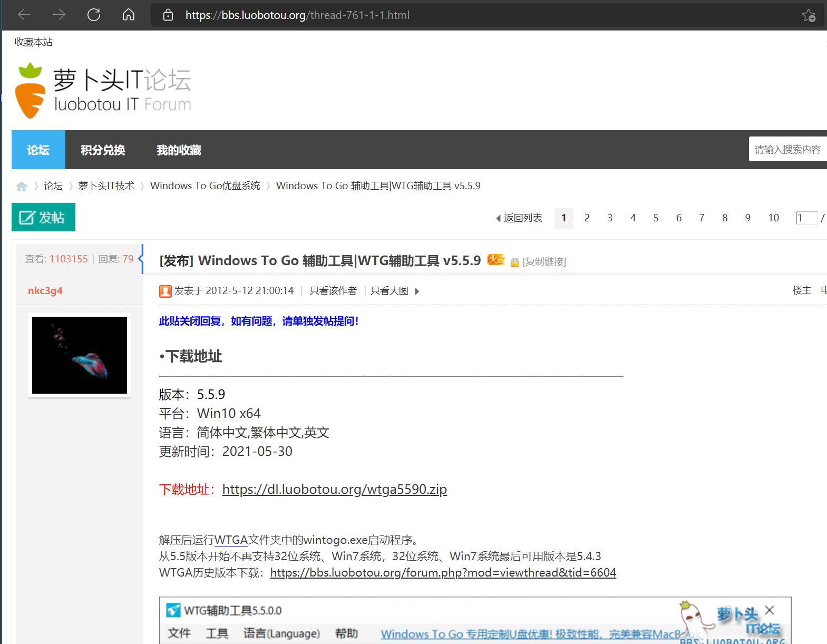Click 收藏本站 link

(x=33, y=42)
